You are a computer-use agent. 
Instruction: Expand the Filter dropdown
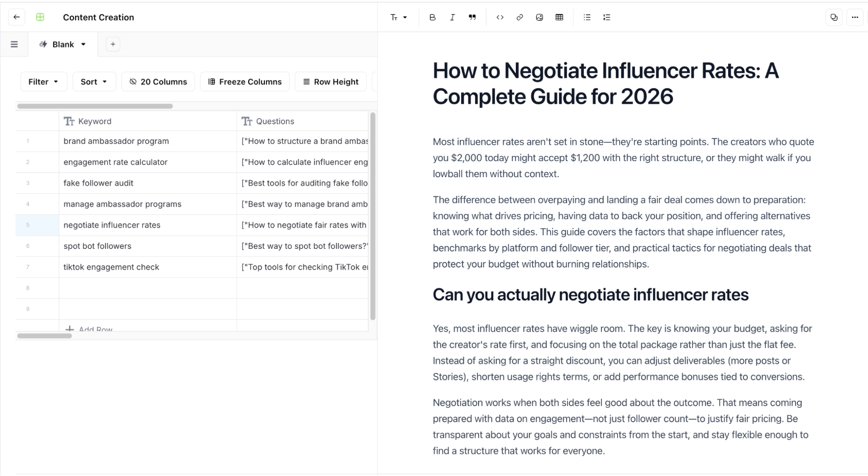(43, 82)
